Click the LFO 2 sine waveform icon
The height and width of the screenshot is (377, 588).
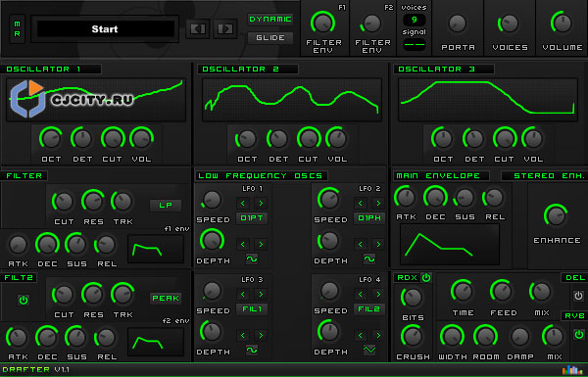pos(369,259)
